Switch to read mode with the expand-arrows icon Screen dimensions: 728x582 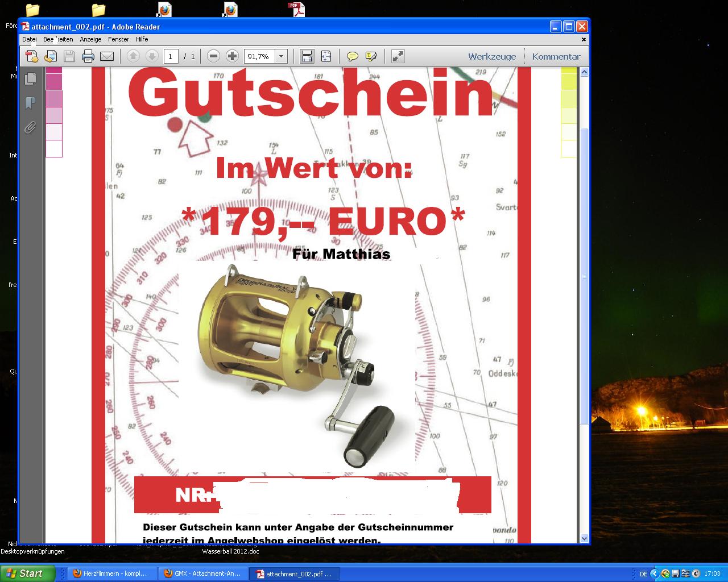click(398, 56)
